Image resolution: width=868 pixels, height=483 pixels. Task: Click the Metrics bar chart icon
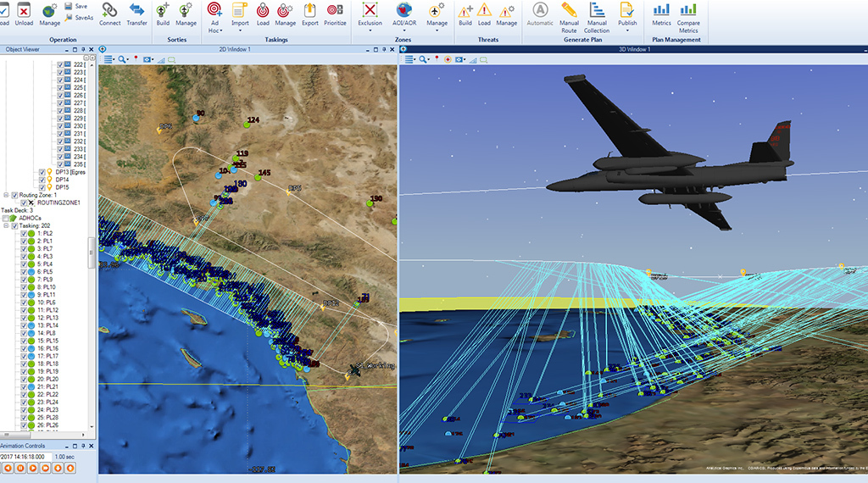[661, 14]
